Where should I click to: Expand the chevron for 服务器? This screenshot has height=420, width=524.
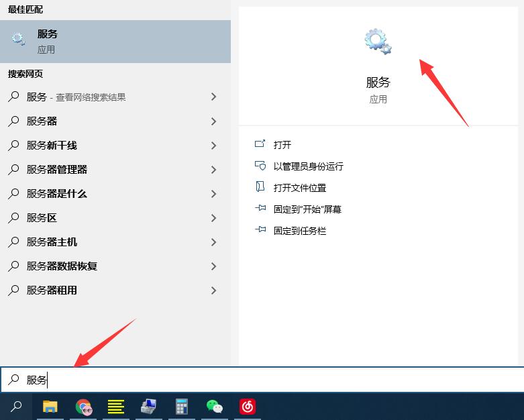click(214, 121)
